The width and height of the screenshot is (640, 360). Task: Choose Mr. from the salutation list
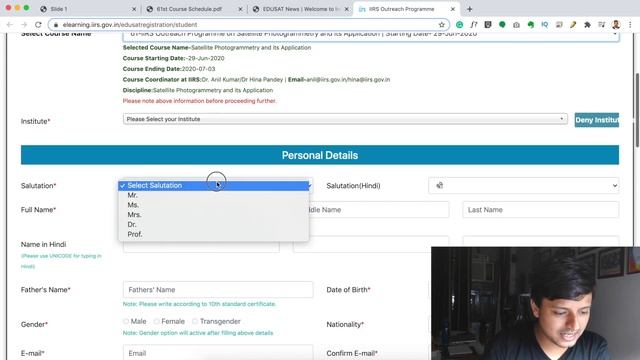click(x=213, y=196)
